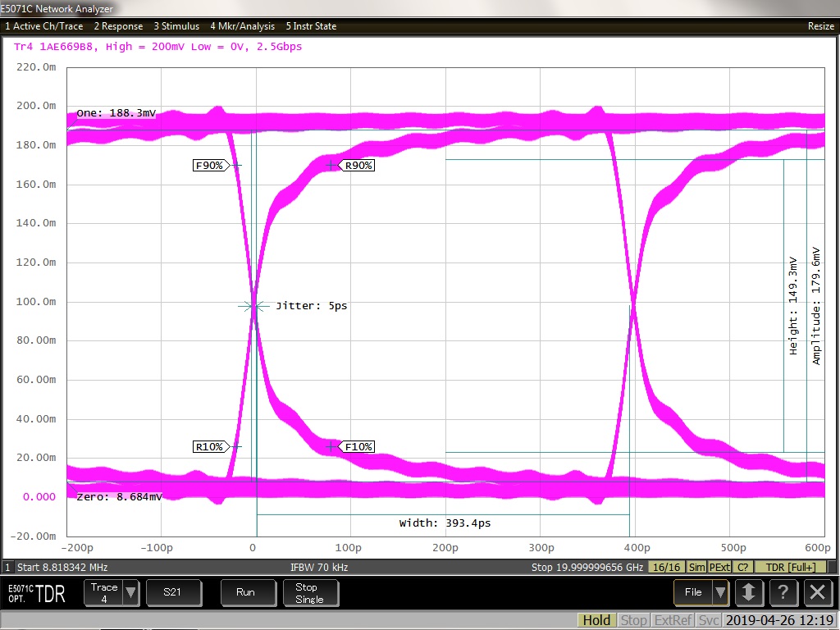This screenshot has width=840, height=630.
Task: Open the Trace 4 dropdown
Action: tap(130, 593)
